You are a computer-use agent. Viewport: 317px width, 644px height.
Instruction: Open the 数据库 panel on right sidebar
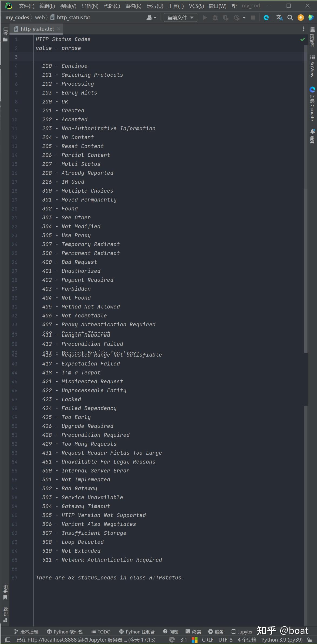tap(312, 38)
